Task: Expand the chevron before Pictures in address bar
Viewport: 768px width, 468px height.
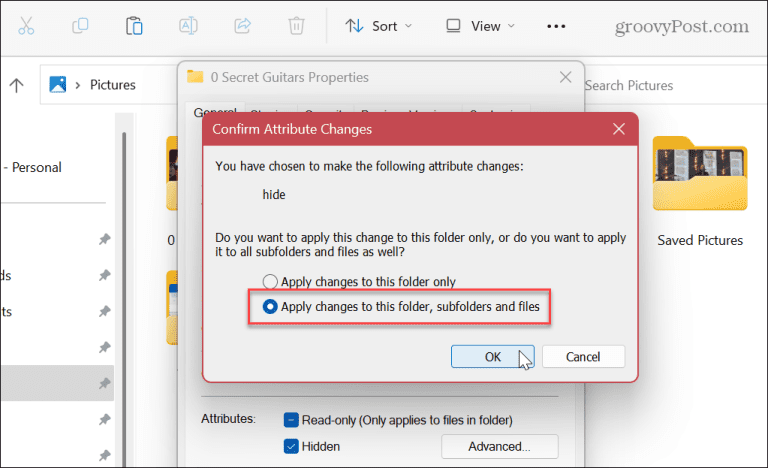Action: coord(77,85)
